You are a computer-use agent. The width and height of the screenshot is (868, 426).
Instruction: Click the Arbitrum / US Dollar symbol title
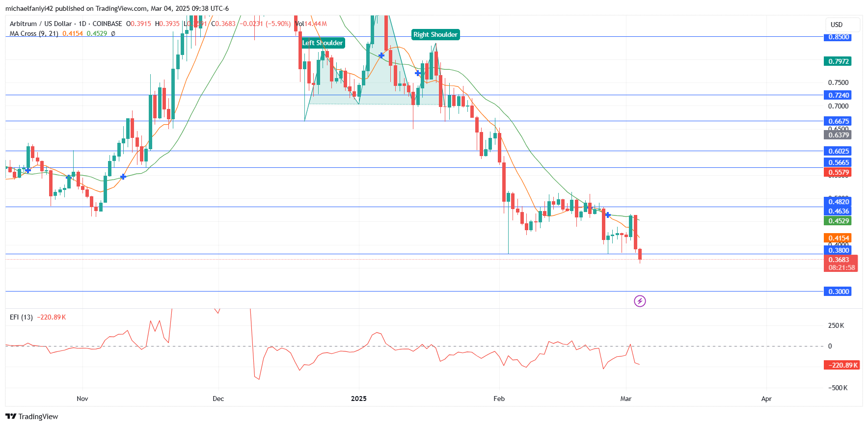coord(41,24)
